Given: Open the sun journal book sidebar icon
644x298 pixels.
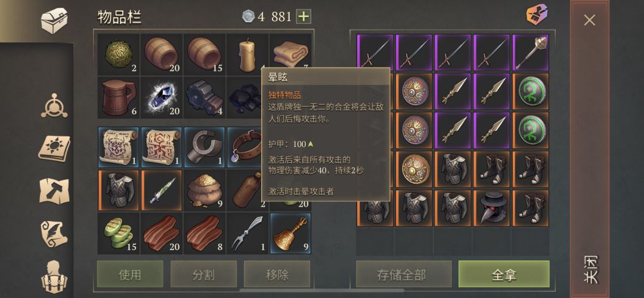Looking at the screenshot, I should point(54,148).
